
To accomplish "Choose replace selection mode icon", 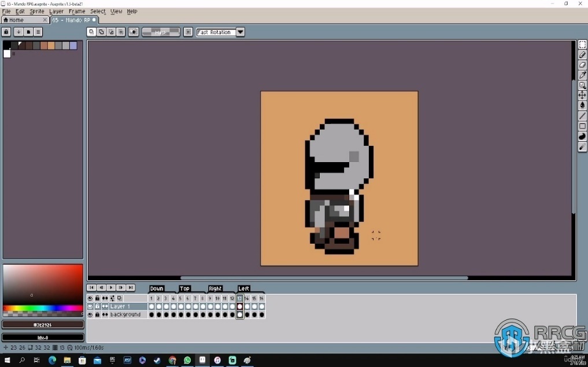I will [x=91, y=32].
